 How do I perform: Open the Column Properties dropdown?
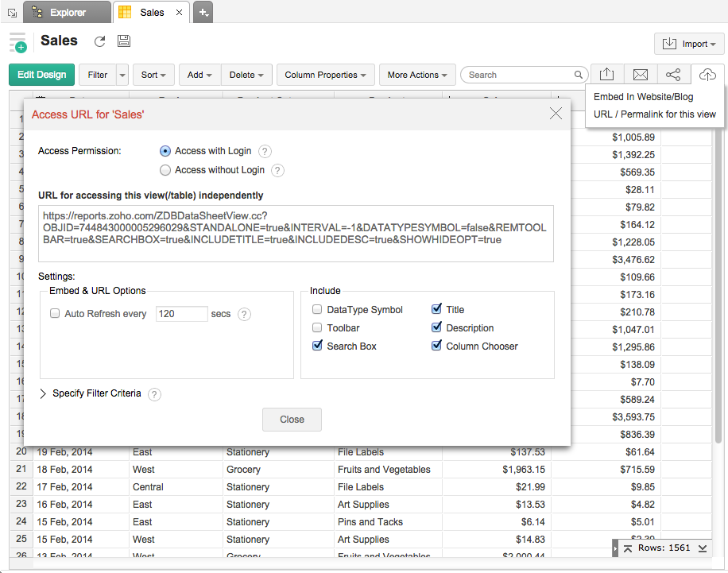pos(325,75)
